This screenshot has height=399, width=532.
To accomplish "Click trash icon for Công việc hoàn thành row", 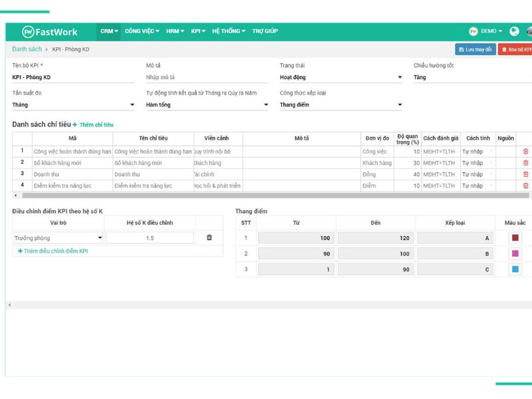I will [x=525, y=152].
